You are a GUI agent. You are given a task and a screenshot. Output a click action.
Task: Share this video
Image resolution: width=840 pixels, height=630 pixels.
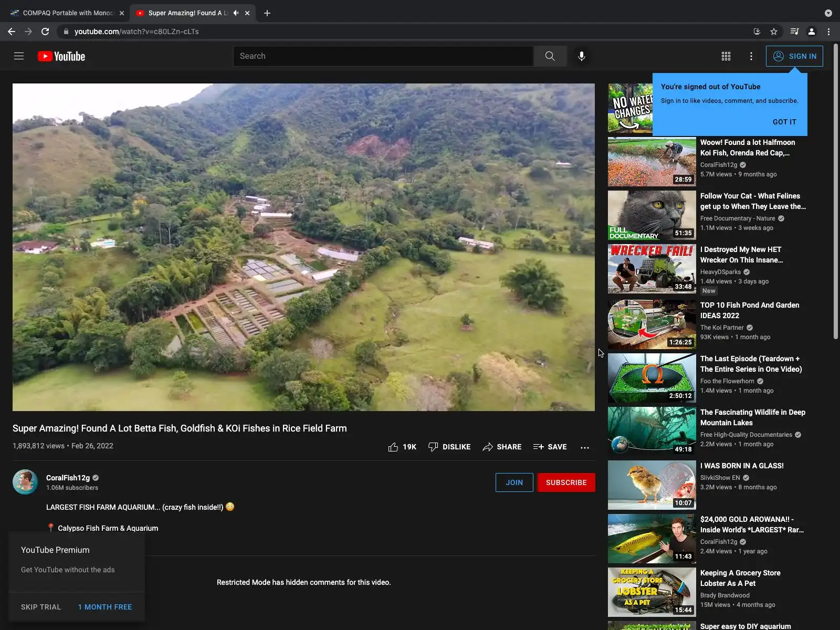(x=502, y=447)
